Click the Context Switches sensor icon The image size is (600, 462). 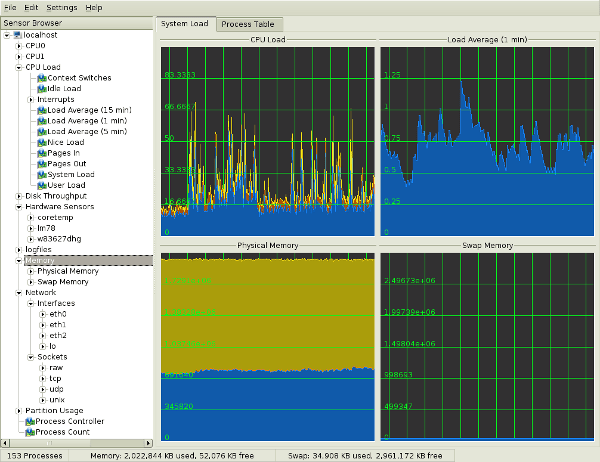click(x=42, y=78)
